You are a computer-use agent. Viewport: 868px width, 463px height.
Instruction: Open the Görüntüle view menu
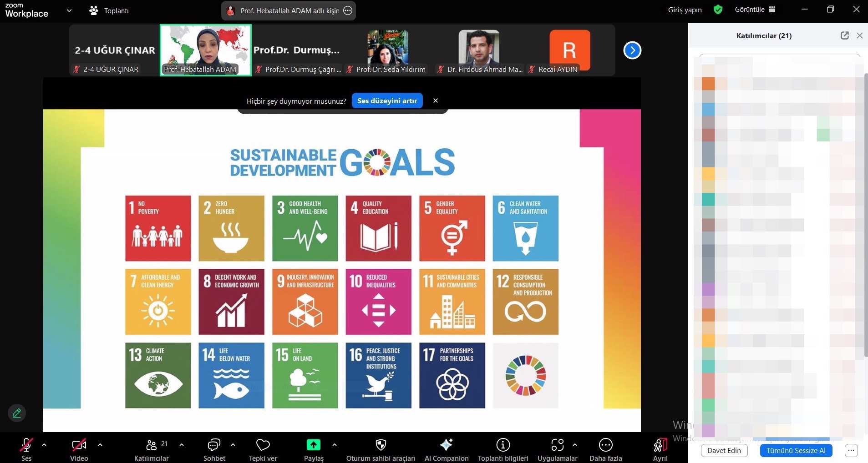point(755,9)
